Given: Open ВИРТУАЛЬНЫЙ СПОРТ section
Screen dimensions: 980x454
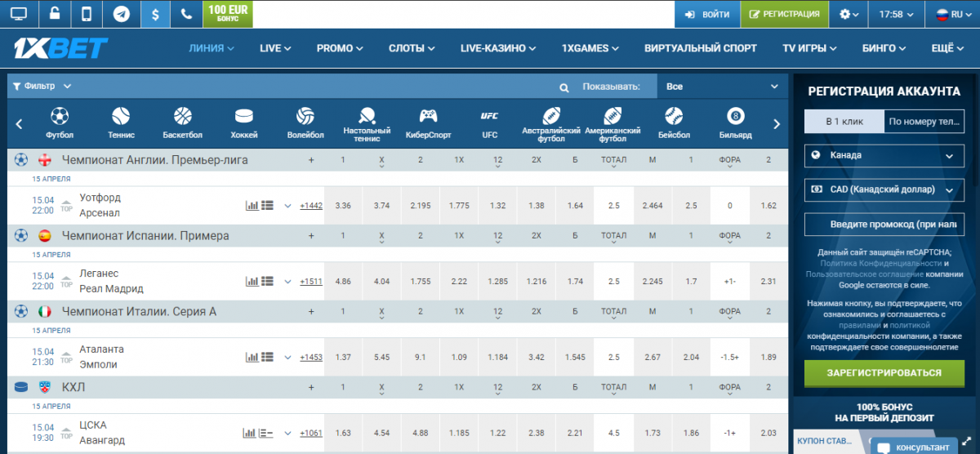Looking at the screenshot, I should pyautogui.click(x=701, y=48).
